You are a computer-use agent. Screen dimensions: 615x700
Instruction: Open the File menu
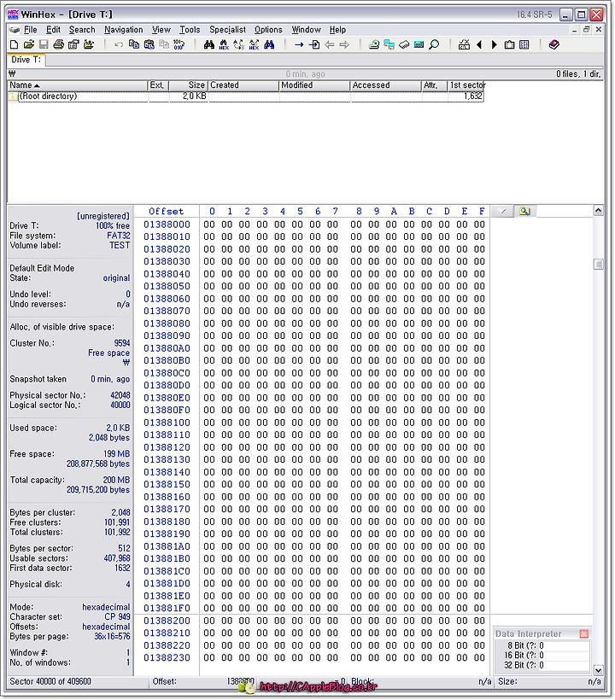(31, 30)
